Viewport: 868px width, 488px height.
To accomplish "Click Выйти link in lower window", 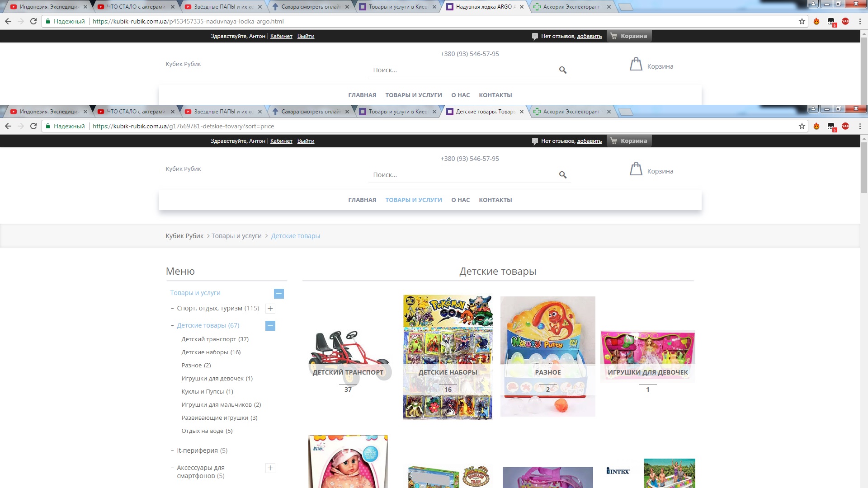I will click(x=306, y=141).
